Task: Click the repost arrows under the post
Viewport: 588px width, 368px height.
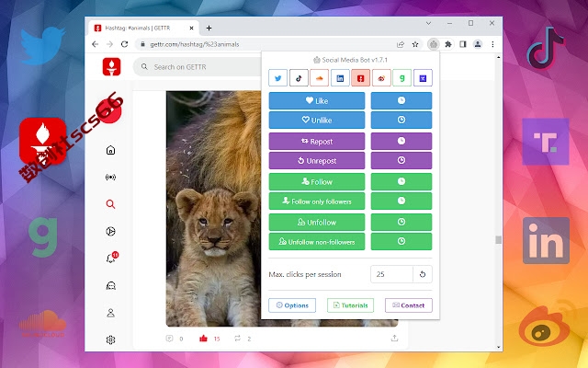Action: tap(237, 339)
